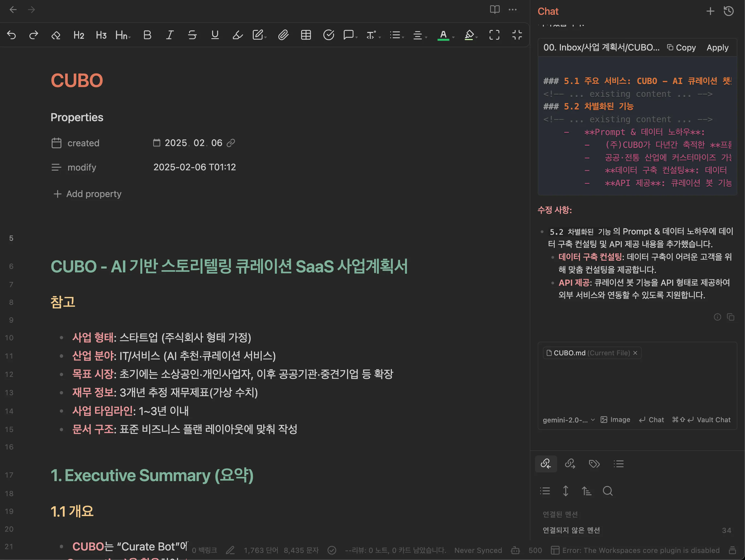The image size is (745, 560).
Task: Expand the 연결되지 않은 멘션 section
Action: tap(571, 530)
